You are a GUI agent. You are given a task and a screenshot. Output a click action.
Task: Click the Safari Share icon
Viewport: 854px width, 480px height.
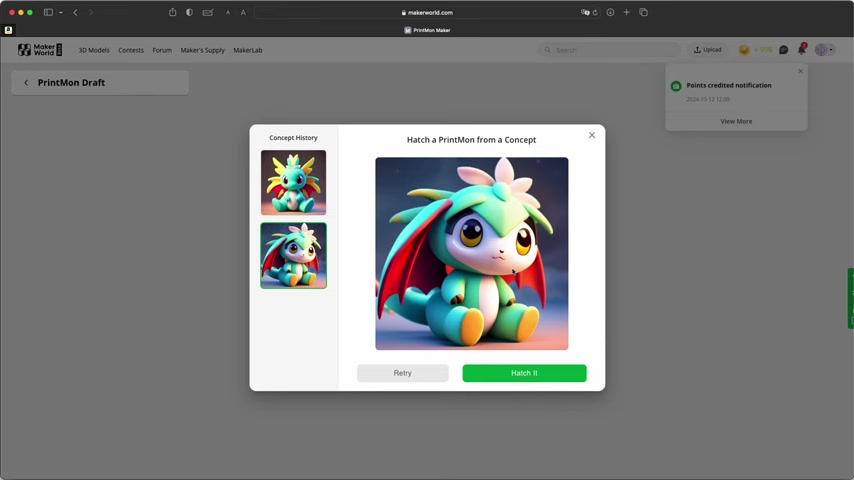[173, 12]
